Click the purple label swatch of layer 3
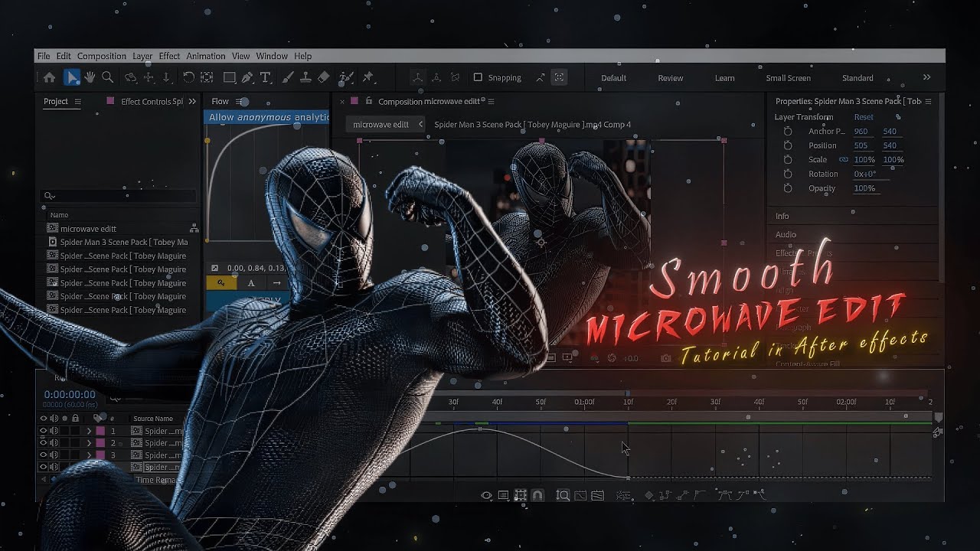Screen dimensions: 980x551 click(100, 455)
